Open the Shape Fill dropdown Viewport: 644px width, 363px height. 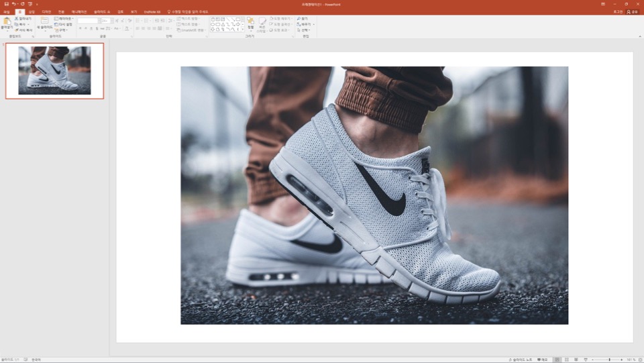pyautogui.click(x=281, y=19)
